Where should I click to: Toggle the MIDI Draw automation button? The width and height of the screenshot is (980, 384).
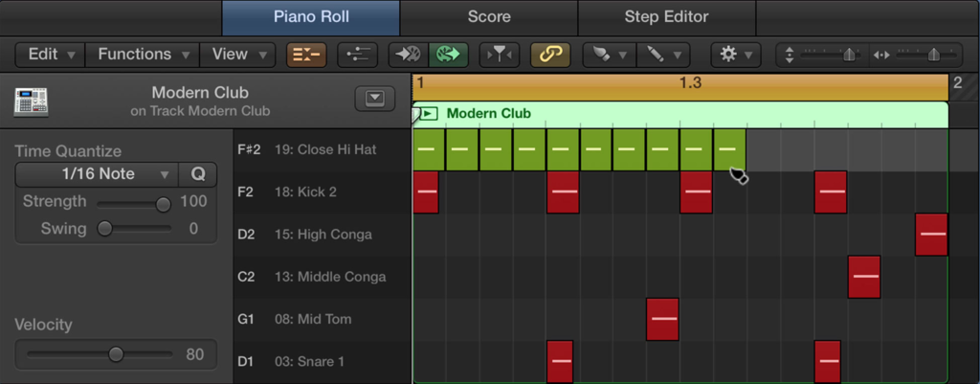[x=358, y=55]
